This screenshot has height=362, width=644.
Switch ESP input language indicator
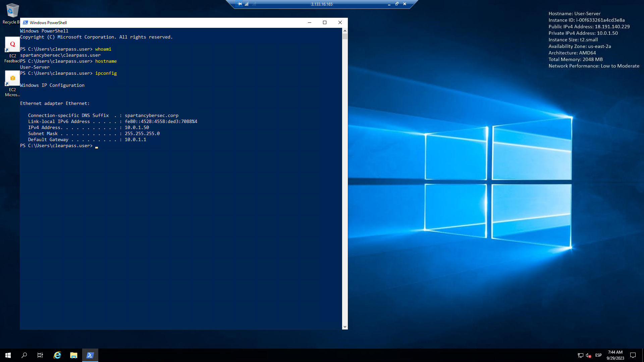point(598,355)
